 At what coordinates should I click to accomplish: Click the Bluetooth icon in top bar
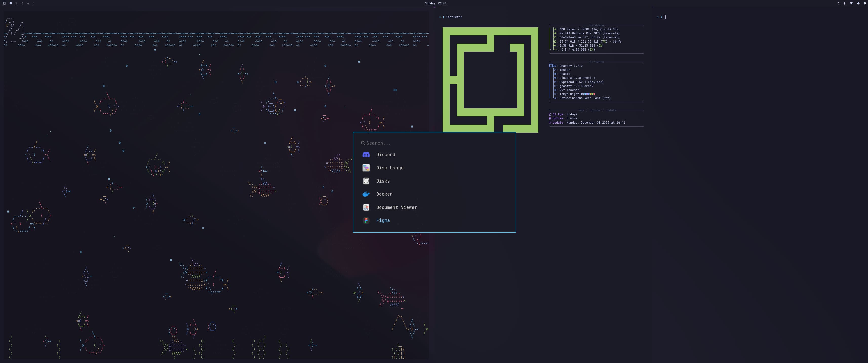click(844, 3)
